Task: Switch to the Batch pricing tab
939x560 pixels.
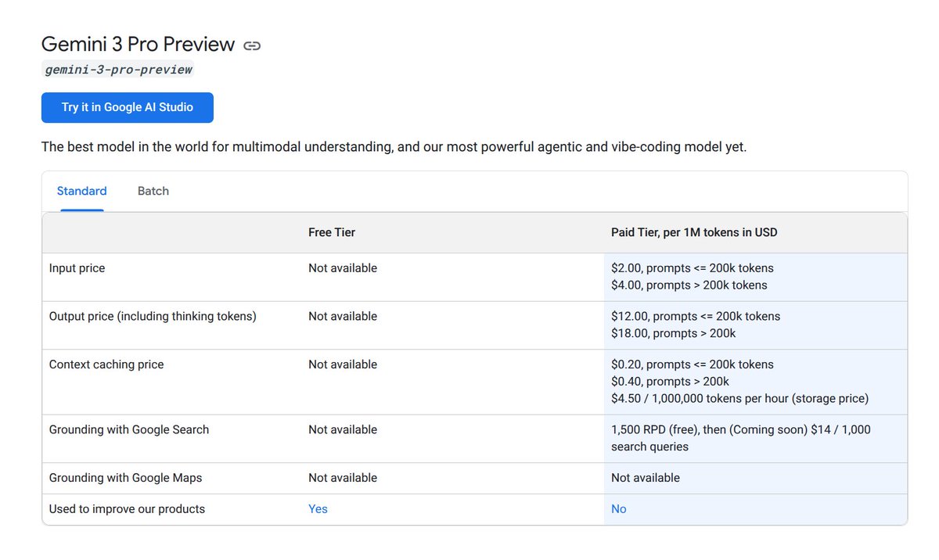Action: coord(153,191)
